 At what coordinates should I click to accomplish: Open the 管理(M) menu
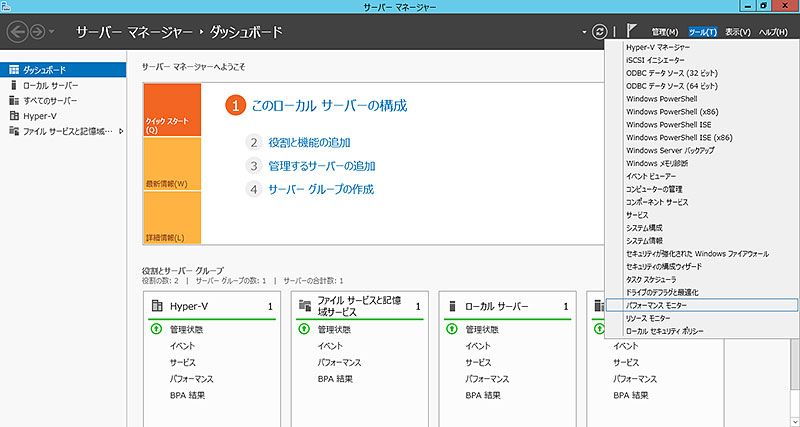[x=664, y=32]
